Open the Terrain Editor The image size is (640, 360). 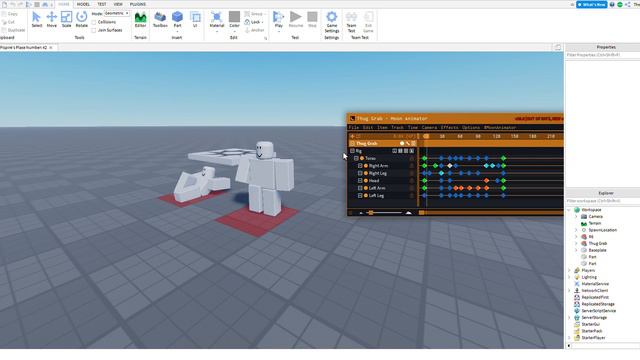pyautogui.click(x=140, y=20)
